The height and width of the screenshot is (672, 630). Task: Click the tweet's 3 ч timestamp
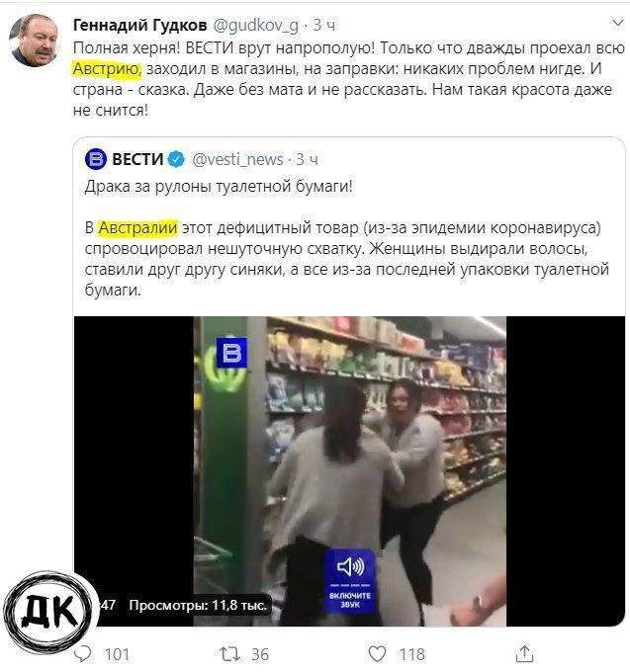324,26
